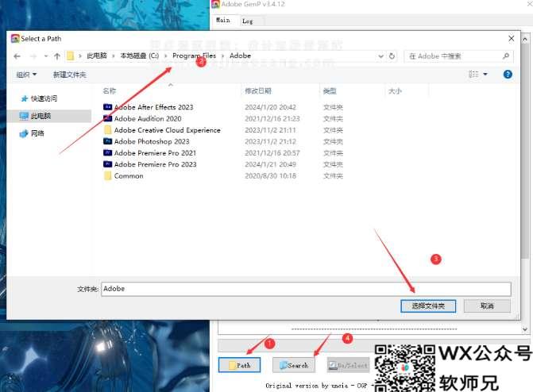The image size is (533, 392).
Task: Sort by the 大小 column header
Action: click(x=395, y=90)
